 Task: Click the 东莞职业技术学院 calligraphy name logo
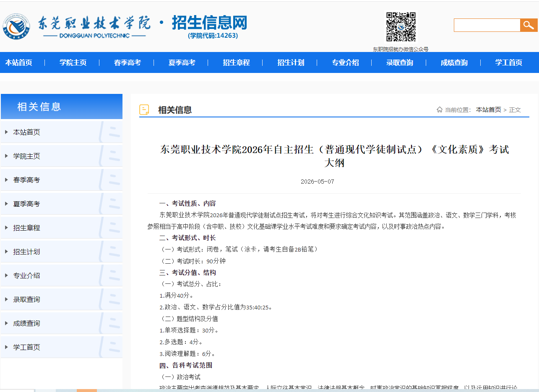94,23
